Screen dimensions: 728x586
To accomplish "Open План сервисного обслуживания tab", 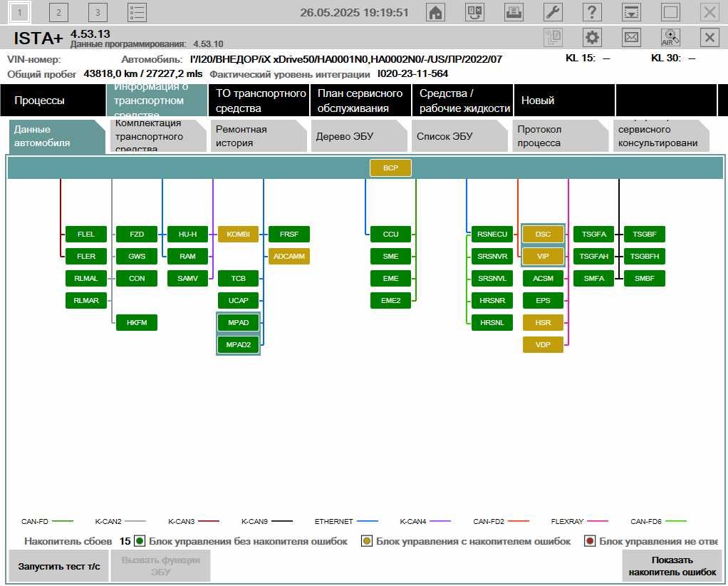I will (x=360, y=101).
